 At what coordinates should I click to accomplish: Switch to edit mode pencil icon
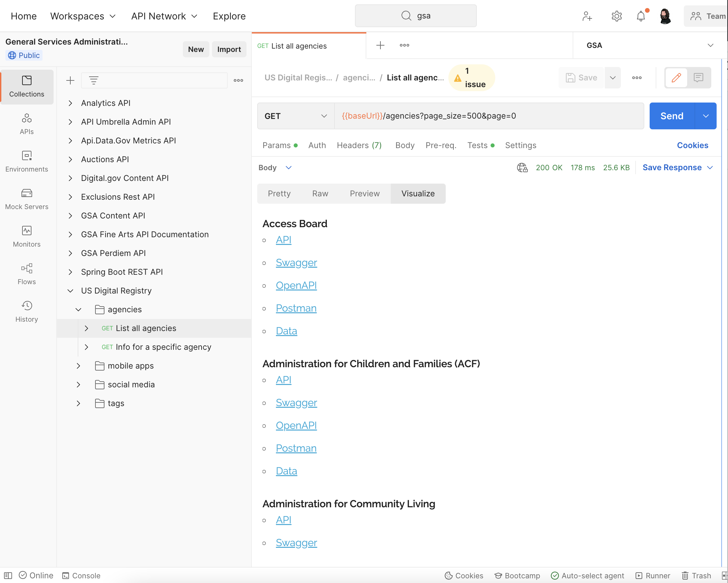click(676, 78)
